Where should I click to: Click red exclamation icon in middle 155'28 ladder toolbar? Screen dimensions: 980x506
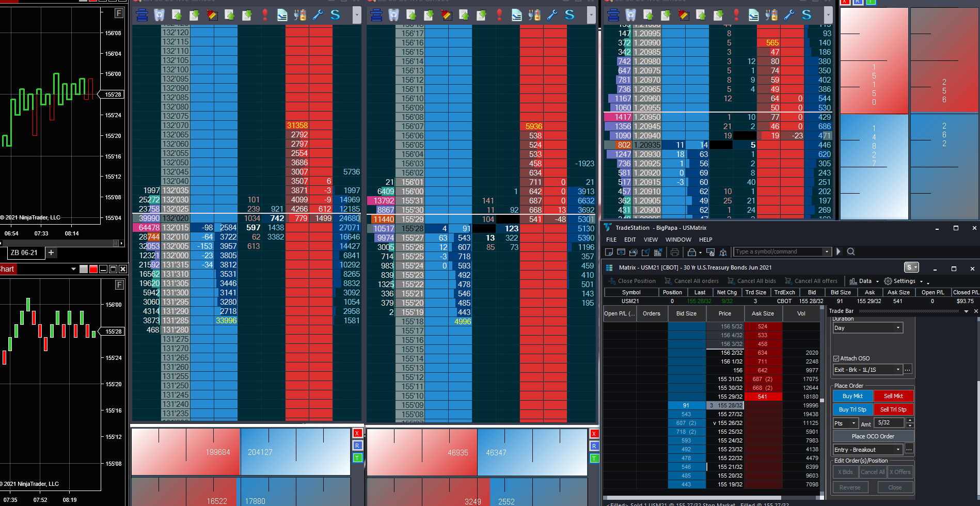click(x=499, y=15)
